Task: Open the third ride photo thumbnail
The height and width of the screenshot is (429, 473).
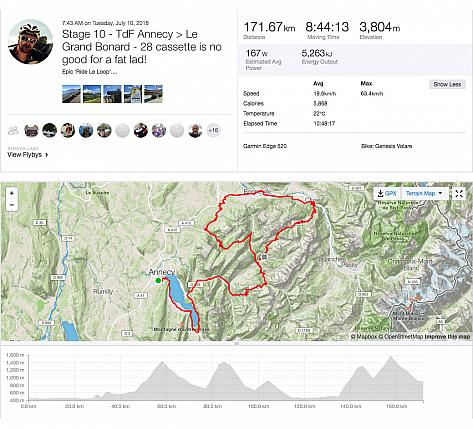Action: 112,94
